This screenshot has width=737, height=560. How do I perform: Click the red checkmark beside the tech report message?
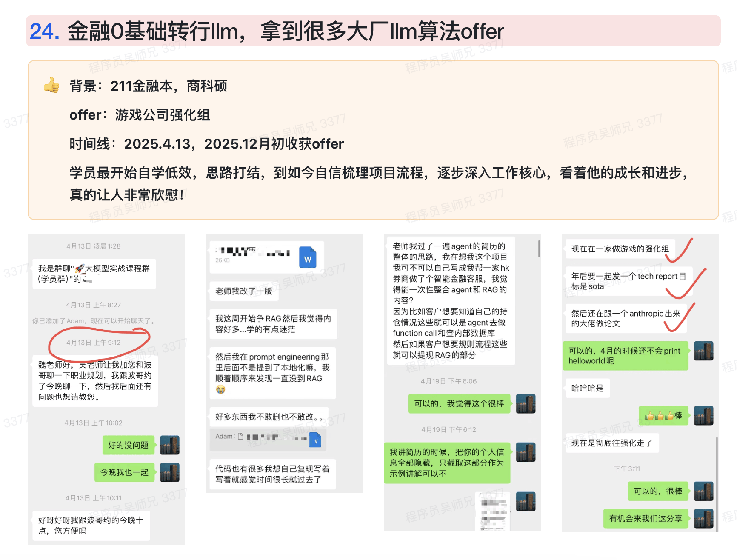[685, 285]
